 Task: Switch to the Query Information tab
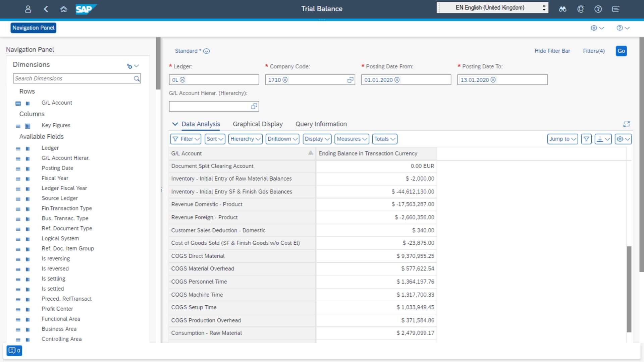[x=321, y=124]
